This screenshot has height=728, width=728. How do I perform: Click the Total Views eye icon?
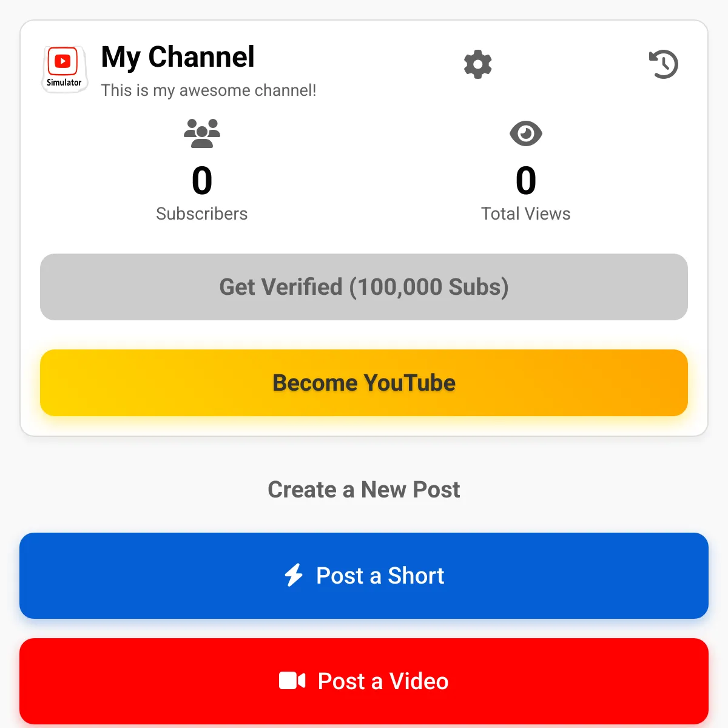point(525,133)
